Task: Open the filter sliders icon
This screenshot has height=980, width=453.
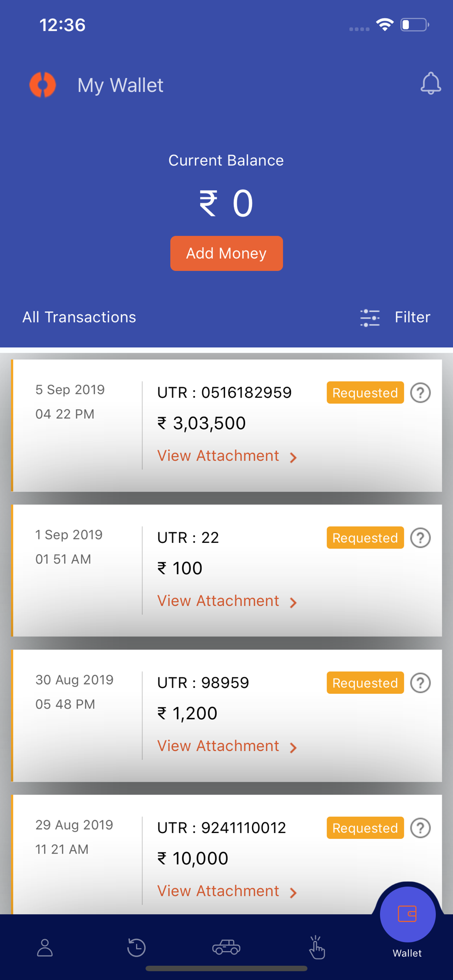Action: [370, 318]
